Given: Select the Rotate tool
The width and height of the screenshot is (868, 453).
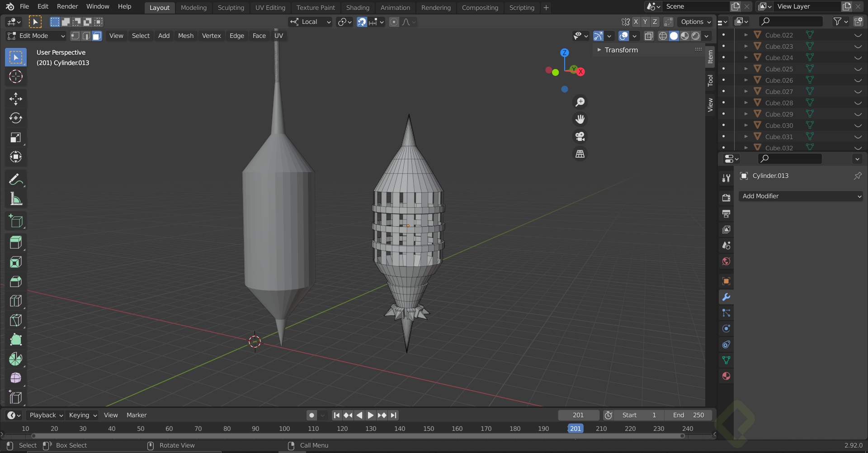Looking at the screenshot, I should pyautogui.click(x=16, y=118).
